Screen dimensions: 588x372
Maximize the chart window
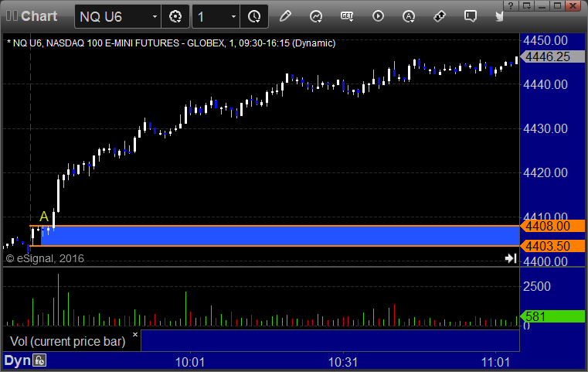558,5
